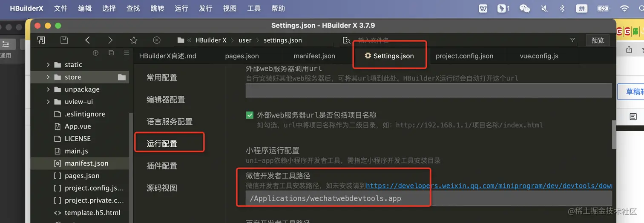
Task: Click the settings page vertical scrollbar
Action: click(x=614, y=134)
